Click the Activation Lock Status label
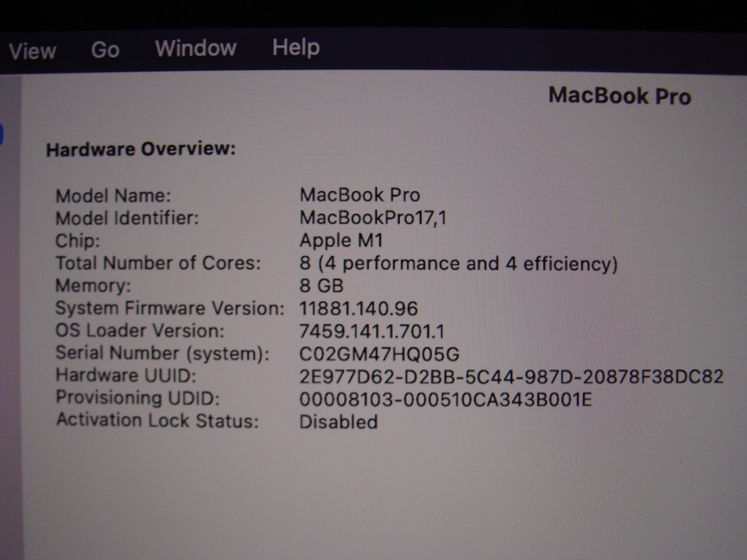Viewport: 747px width, 560px height. coord(157,420)
